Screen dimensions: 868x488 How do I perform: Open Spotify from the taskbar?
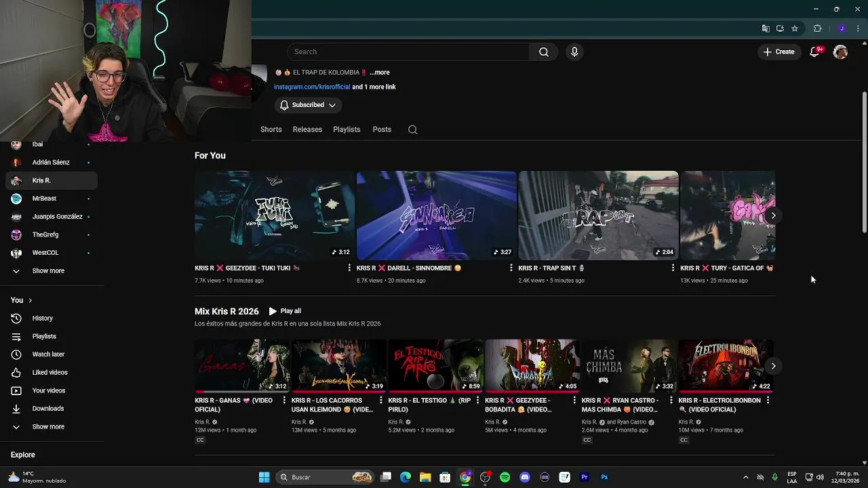pyautogui.click(x=505, y=477)
